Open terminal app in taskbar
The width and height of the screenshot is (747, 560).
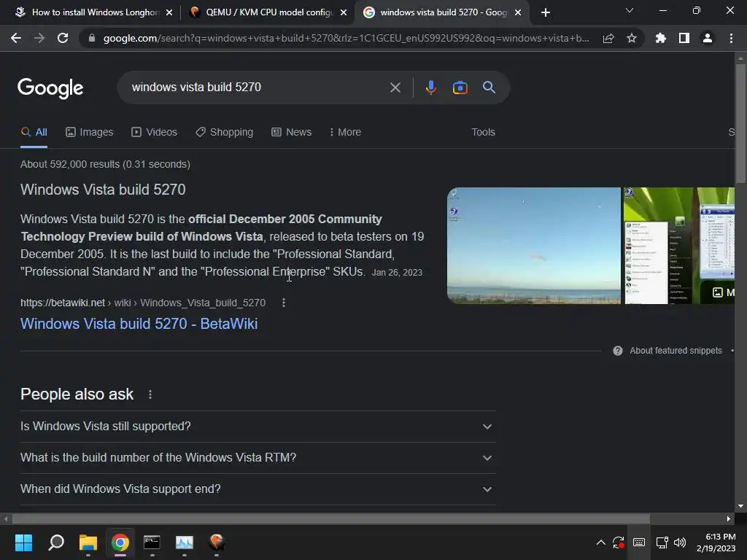point(152,542)
